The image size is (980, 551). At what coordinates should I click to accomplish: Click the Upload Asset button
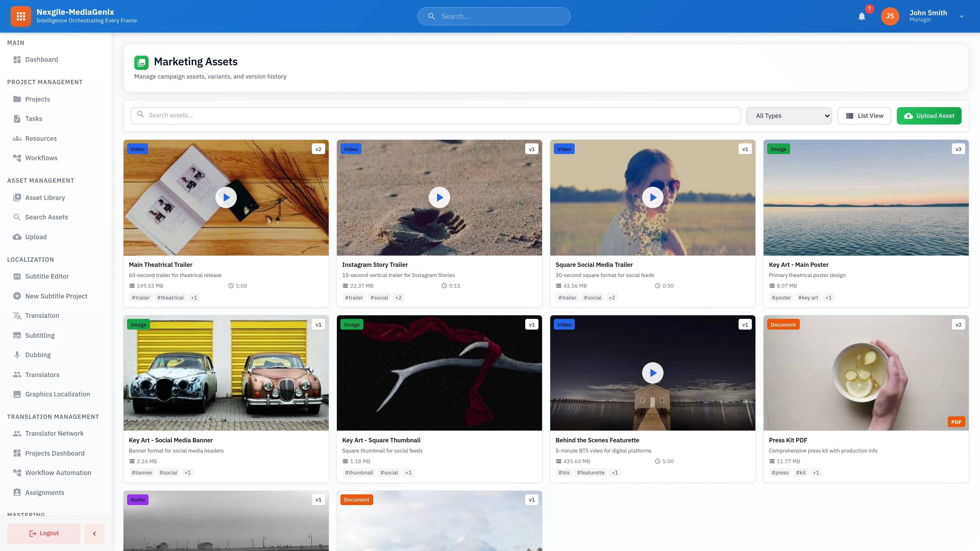point(929,115)
